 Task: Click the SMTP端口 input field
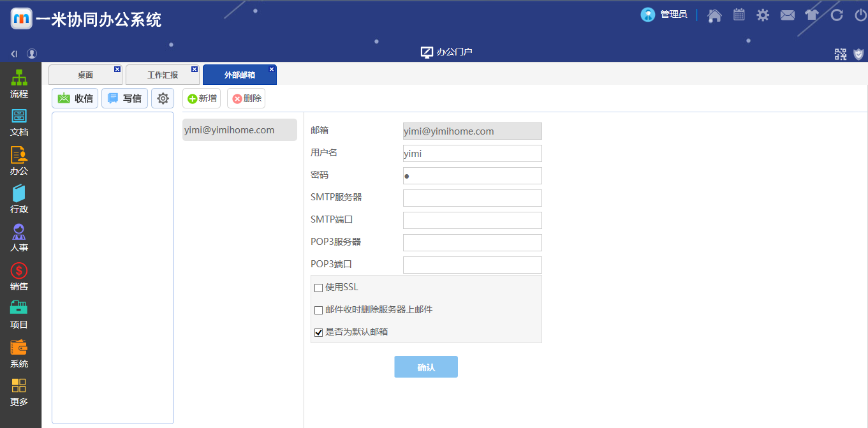[x=473, y=220]
